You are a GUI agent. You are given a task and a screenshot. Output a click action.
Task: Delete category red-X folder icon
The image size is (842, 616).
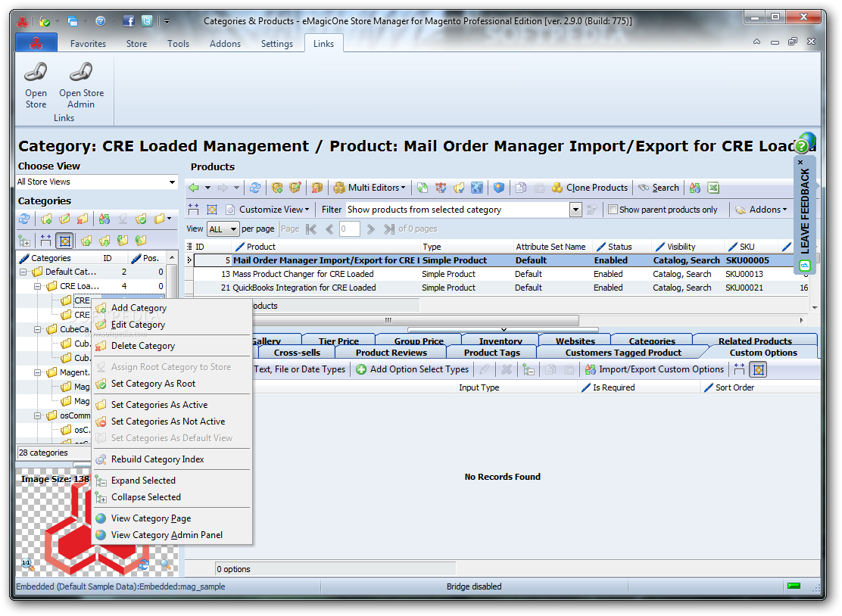[83, 219]
